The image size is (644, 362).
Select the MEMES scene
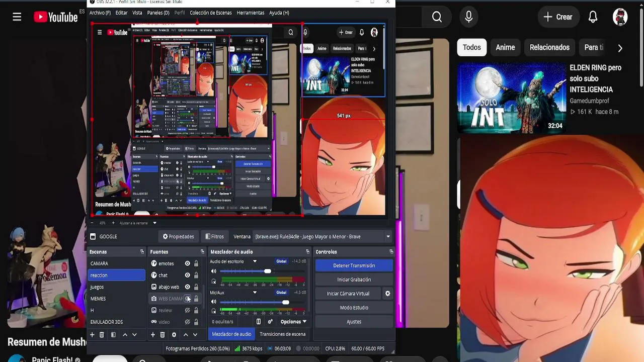click(x=117, y=299)
